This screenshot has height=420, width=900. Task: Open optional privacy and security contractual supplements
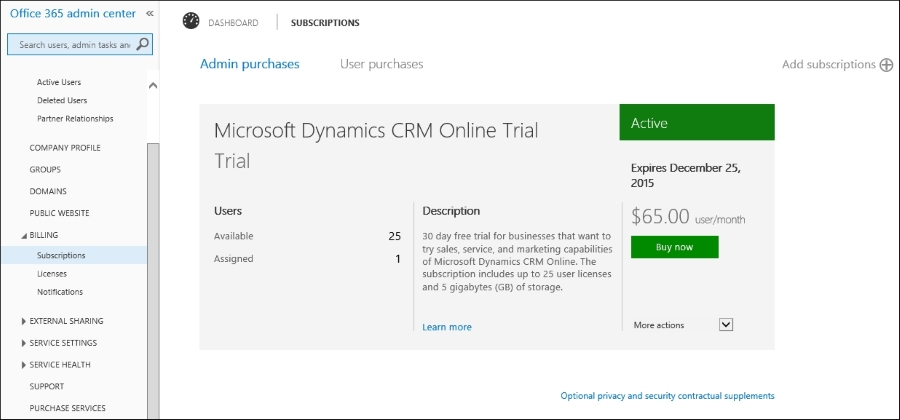[668, 396]
